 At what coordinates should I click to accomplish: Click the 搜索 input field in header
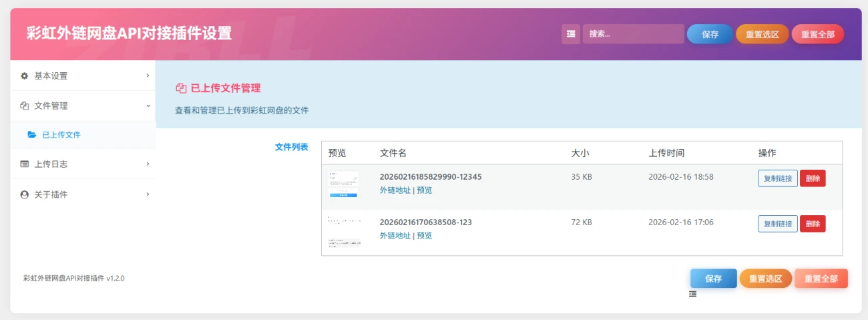pyautogui.click(x=632, y=34)
